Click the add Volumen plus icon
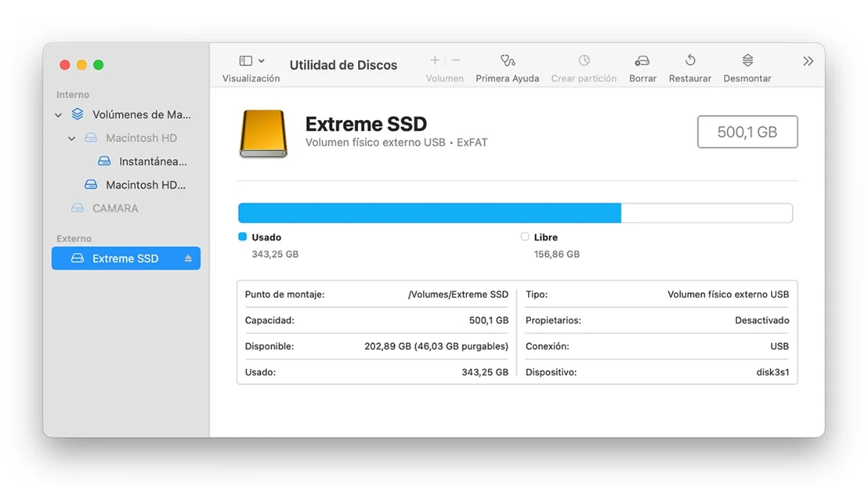 [x=434, y=60]
